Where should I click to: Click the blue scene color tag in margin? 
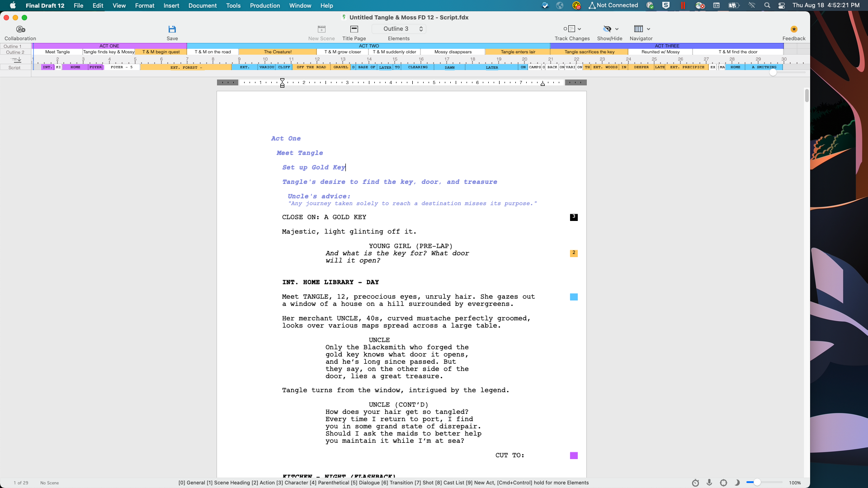(574, 297)
